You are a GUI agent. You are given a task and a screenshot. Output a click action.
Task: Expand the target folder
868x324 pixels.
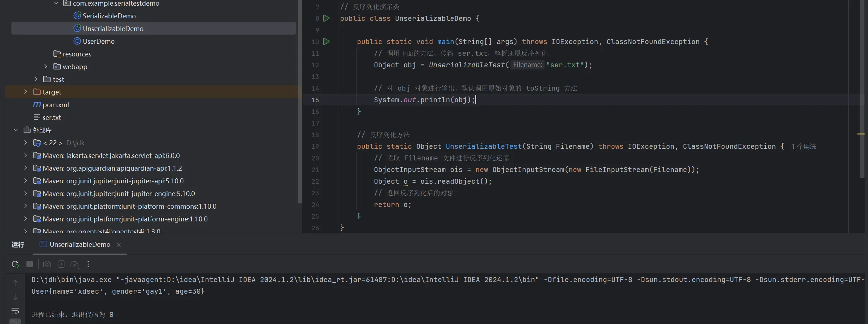[x=25, y=92]
